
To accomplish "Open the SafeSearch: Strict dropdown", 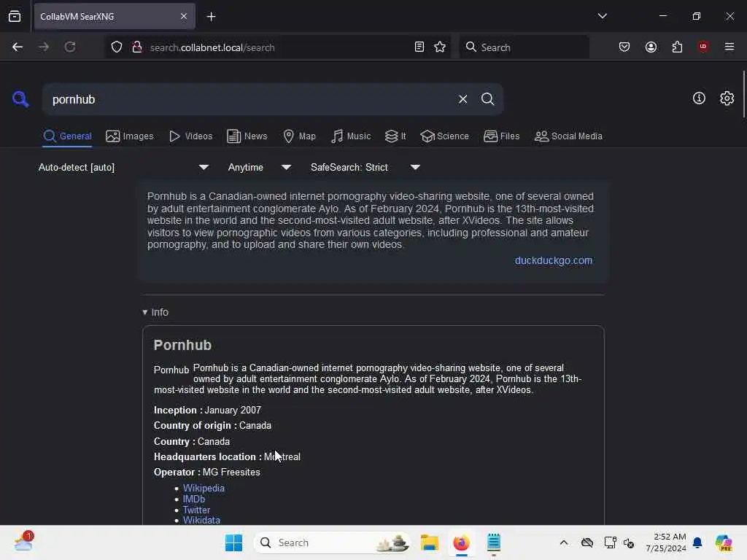I will pos(365,167).
